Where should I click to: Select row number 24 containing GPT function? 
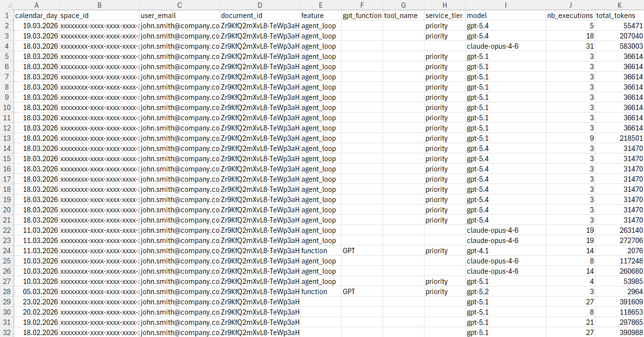[x=7, y=250]
